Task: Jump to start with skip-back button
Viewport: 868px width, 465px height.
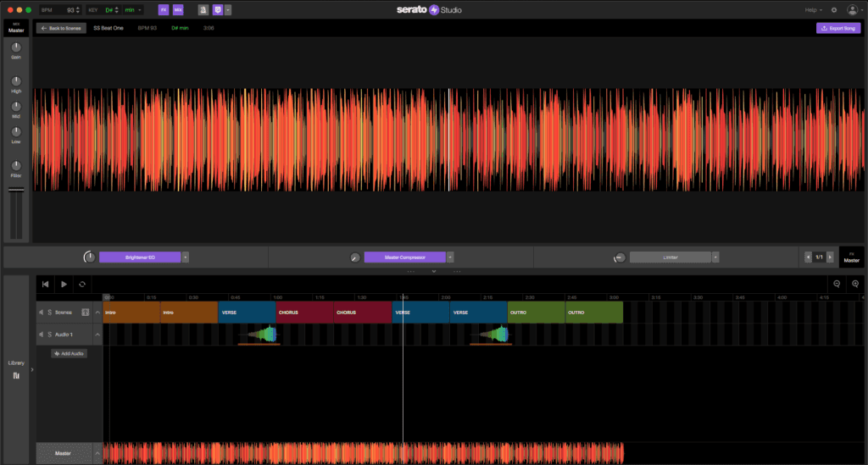Action: coord(45,285)
